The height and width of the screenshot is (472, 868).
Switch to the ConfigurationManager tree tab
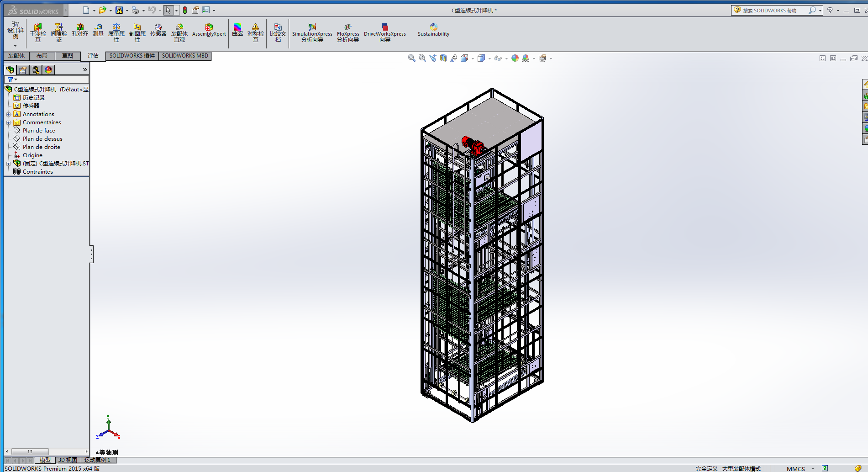tap(36, 70)
